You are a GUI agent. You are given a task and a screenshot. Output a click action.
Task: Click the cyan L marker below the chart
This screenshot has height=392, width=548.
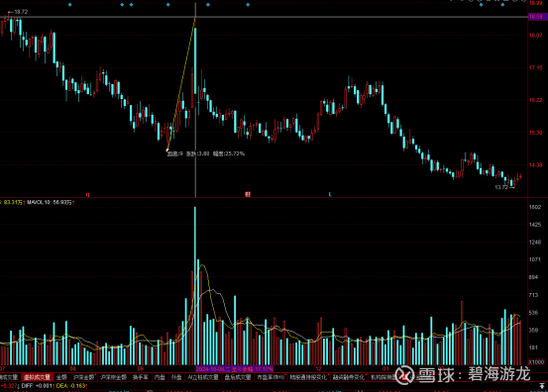[x=330, y=194]
